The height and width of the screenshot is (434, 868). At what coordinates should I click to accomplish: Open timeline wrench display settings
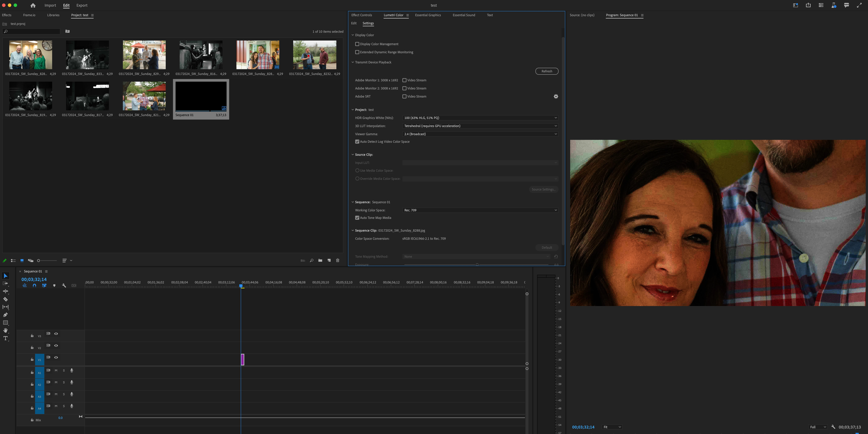coord(64,285)
